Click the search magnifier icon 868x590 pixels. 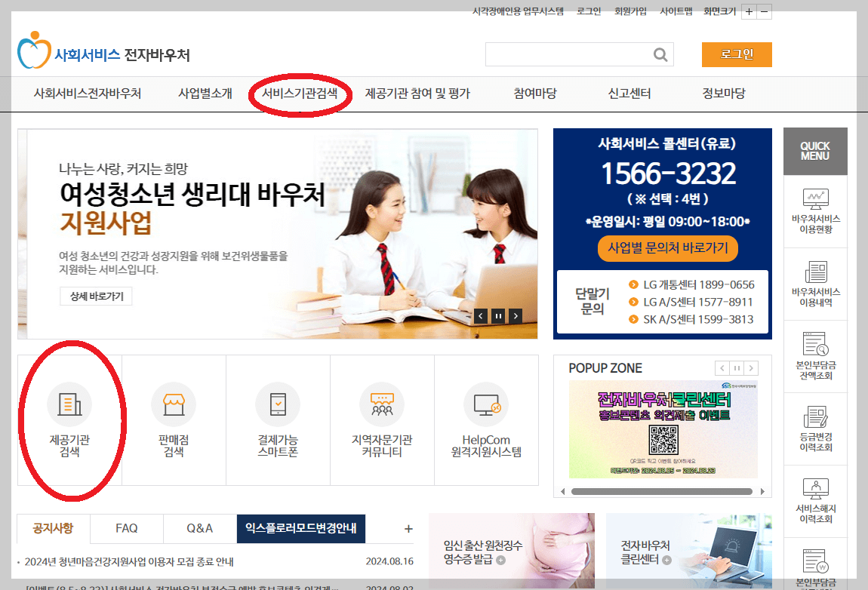(x=660, y=54)
